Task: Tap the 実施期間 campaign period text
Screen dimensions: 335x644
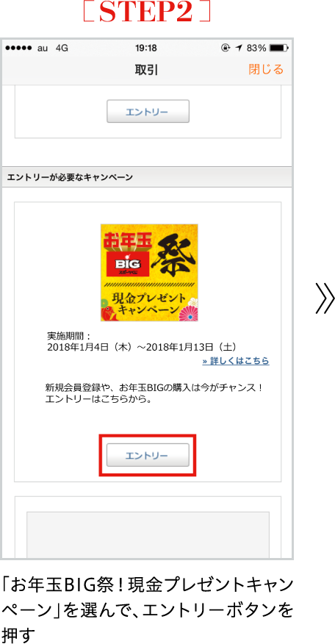Action: coord(142,342)
